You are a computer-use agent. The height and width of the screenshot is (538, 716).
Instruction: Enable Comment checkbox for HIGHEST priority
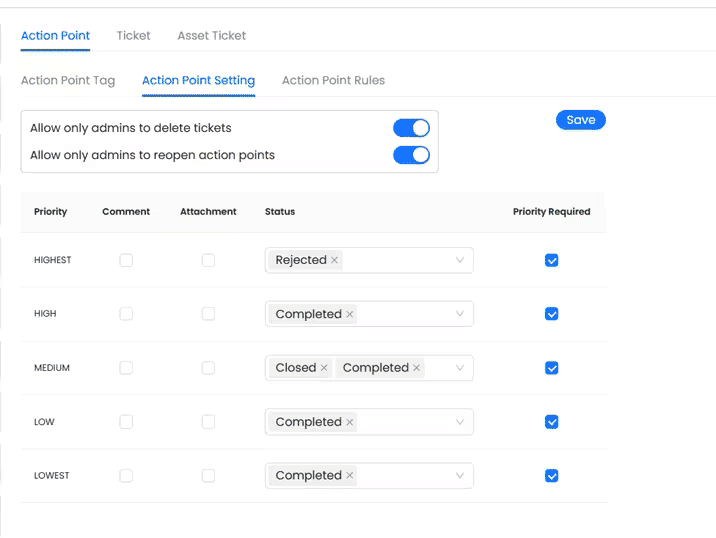click(x=126, y=260)
